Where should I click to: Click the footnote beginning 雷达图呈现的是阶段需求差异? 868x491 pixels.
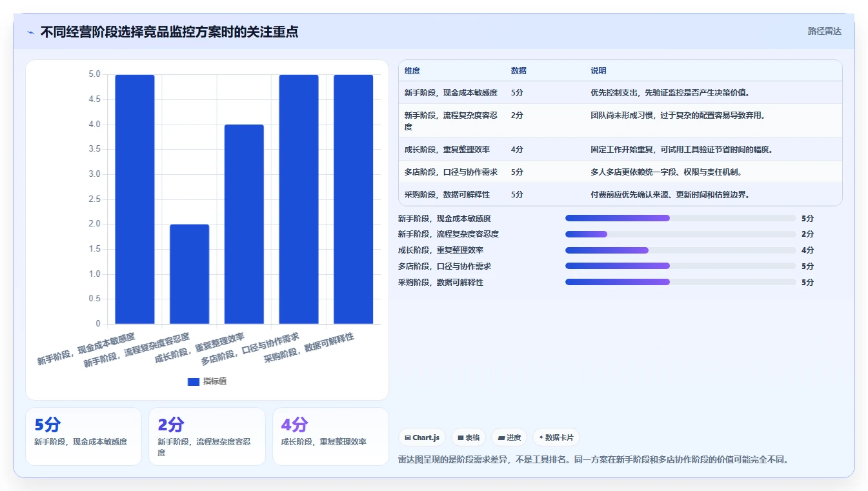pos(594,460)
